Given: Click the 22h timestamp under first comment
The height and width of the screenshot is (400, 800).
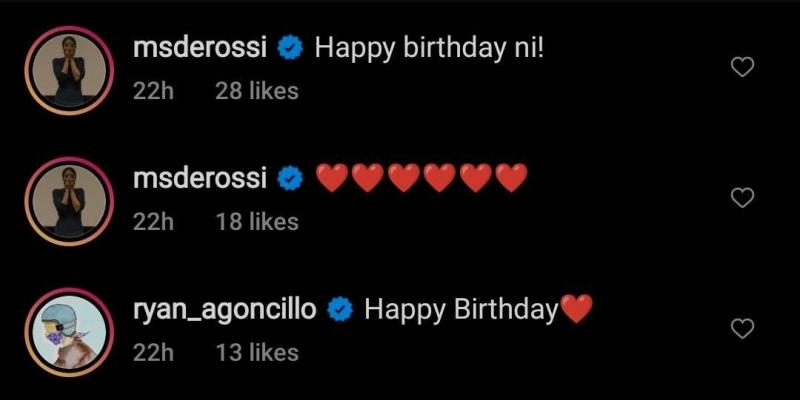Looking at the screenshot, I should (x=153, y=91).
